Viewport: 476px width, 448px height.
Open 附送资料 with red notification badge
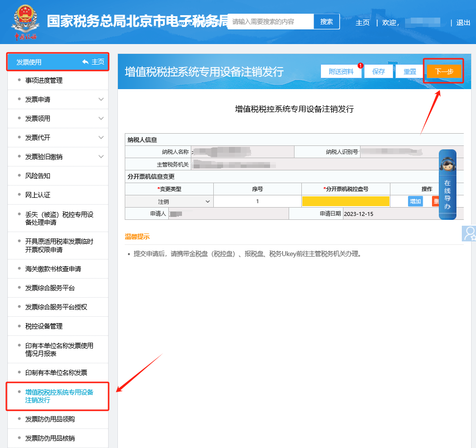coord(341,71)
